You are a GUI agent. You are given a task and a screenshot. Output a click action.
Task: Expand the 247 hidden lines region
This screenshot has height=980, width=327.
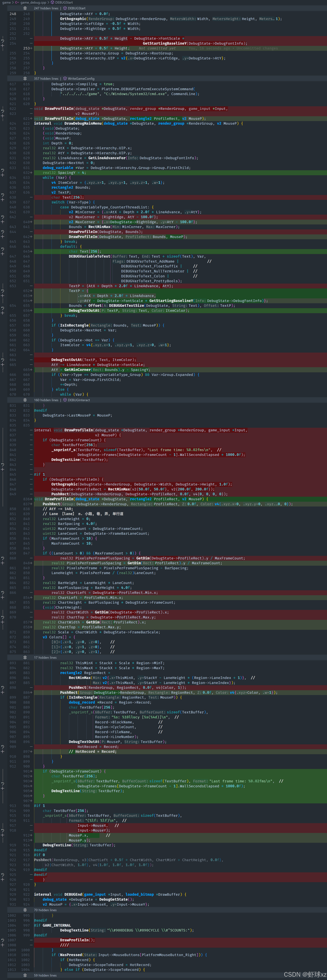(x=25, y=8)
